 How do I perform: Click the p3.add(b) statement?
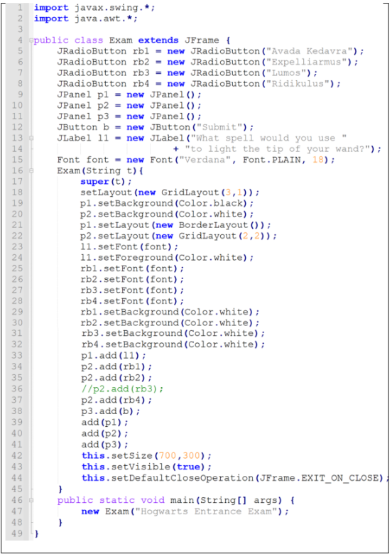click(111, 411)
